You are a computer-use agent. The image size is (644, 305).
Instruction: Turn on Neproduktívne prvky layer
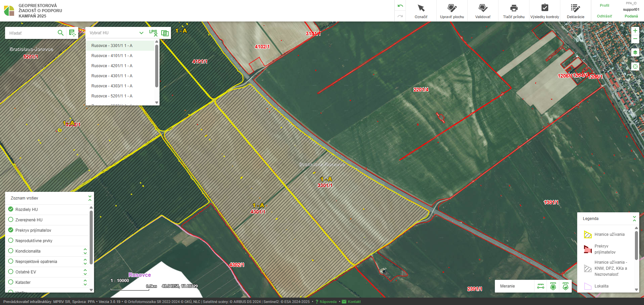click(11, 241)
